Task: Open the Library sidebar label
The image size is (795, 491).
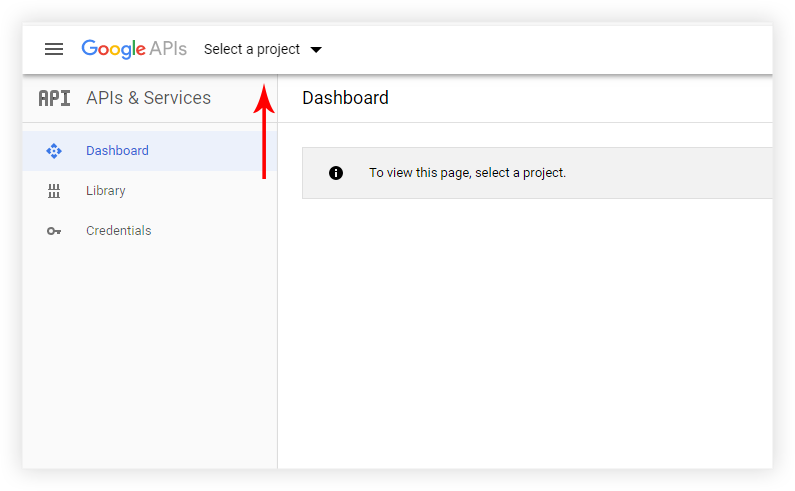Action: pyautogui.click(x=105, y=191)
